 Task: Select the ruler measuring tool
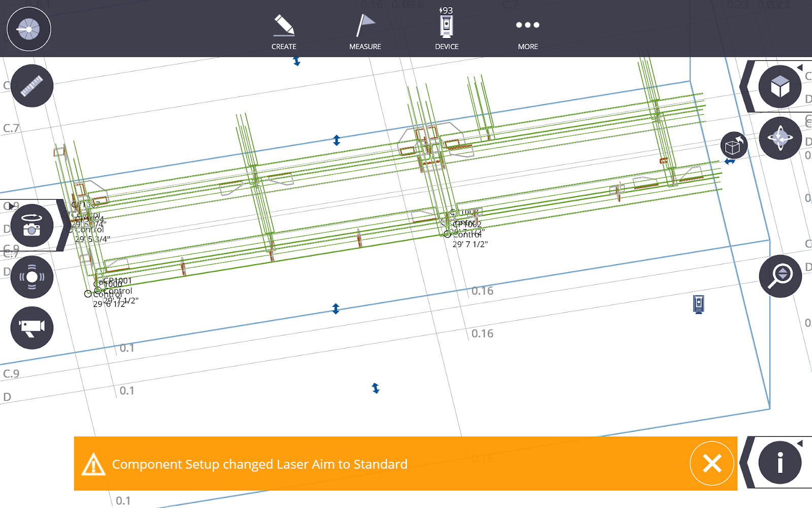point(32,86)
